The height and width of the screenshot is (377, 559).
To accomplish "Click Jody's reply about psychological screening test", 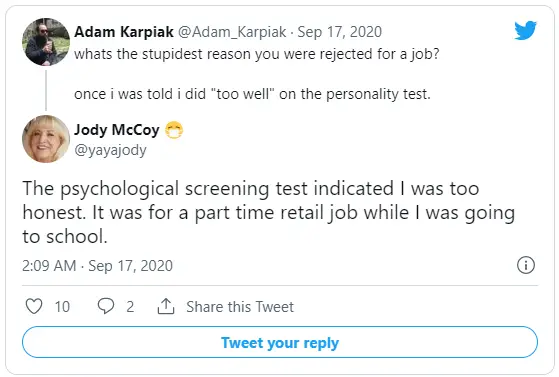I will (269, 212).
